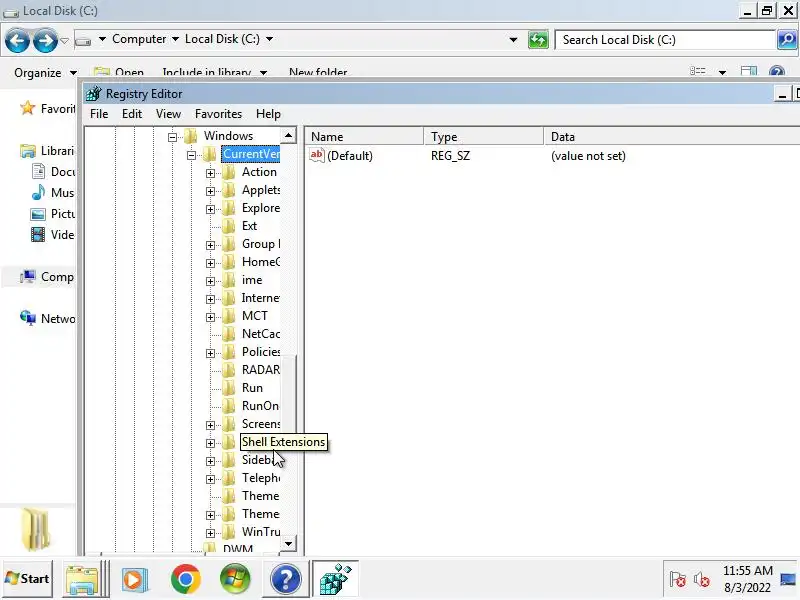Expand the Policies key
The width and height of the screenshot is (800, 600).
[x=210, y=353]
